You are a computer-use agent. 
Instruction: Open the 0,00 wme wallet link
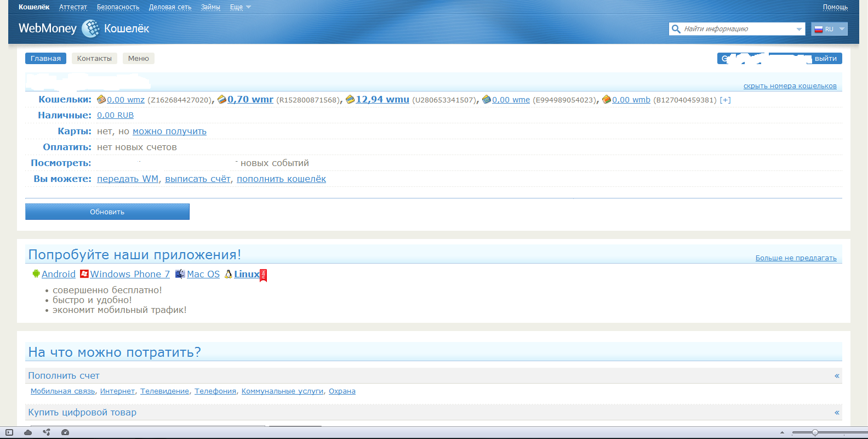[x=511, y=100]
